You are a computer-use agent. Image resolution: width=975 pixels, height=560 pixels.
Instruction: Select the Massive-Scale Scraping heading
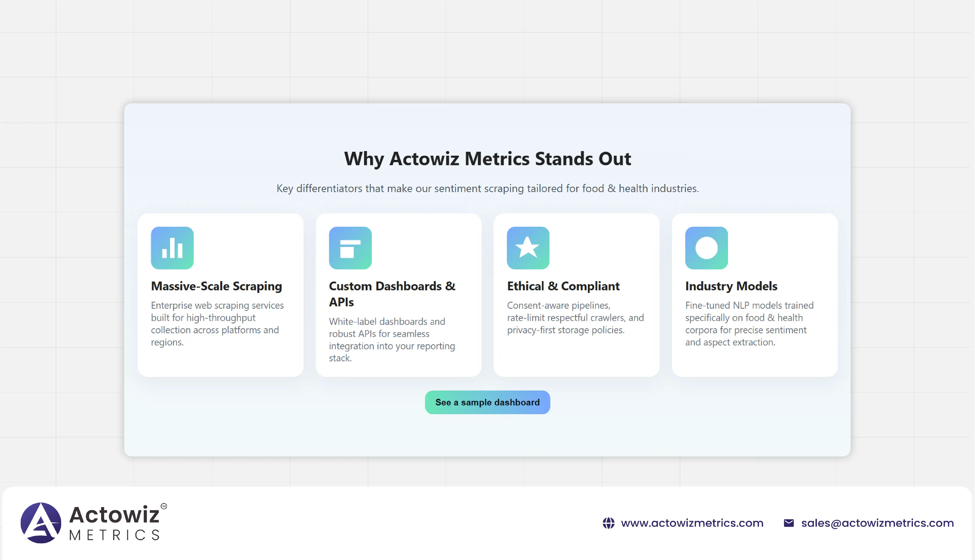(x=216, y=286)
